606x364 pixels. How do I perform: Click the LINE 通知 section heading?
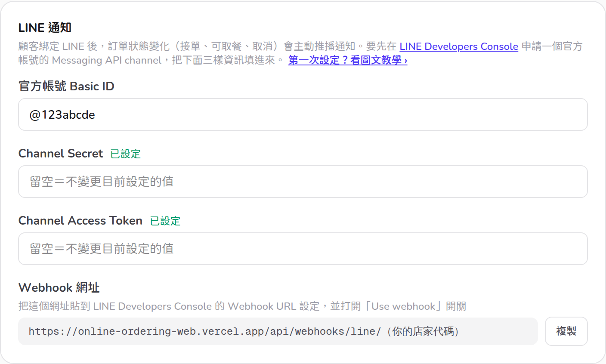[45, 28]
